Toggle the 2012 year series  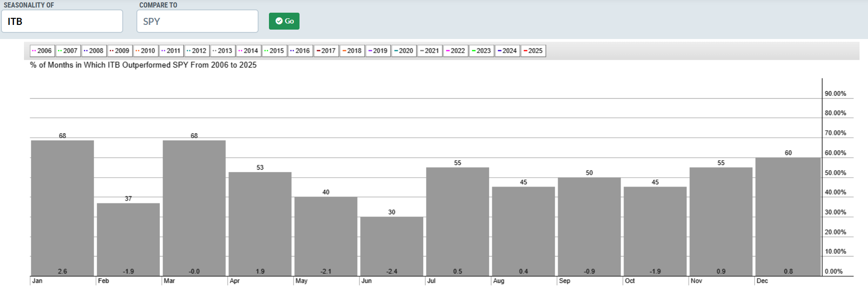(197, 51)
